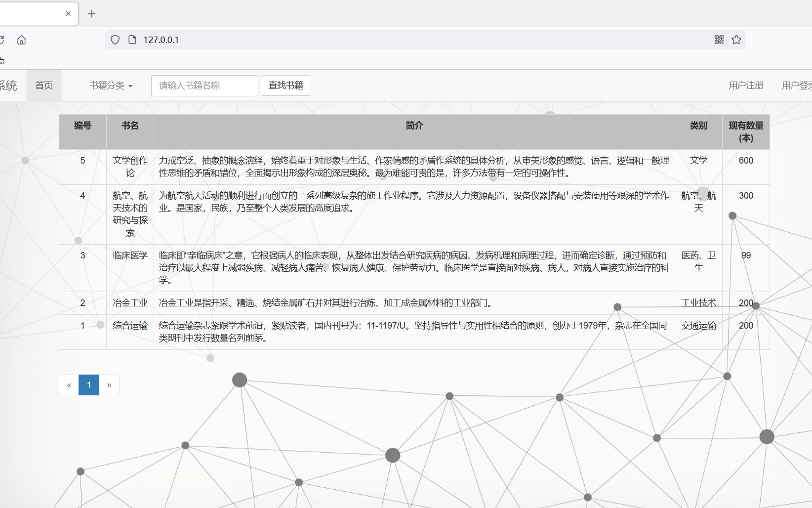Switch to the 首页 navigation tab
Image resolution: width=812 pixels, height=508 pixels.
[x=43, y=85]
